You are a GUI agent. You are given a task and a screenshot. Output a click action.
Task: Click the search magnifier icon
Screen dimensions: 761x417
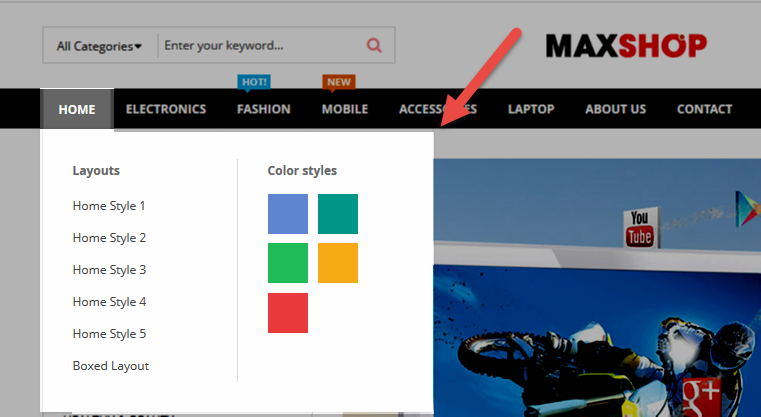point(374,45)
